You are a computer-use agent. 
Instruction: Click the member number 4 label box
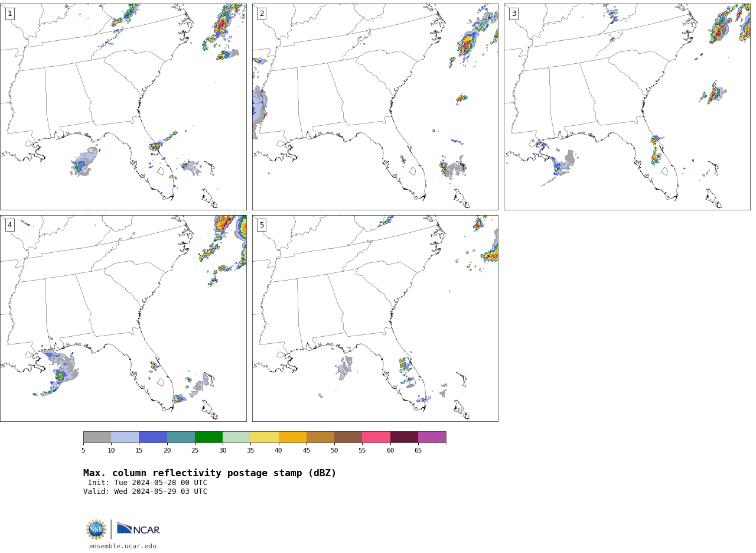pyautogui.click(x=10, y=225)
